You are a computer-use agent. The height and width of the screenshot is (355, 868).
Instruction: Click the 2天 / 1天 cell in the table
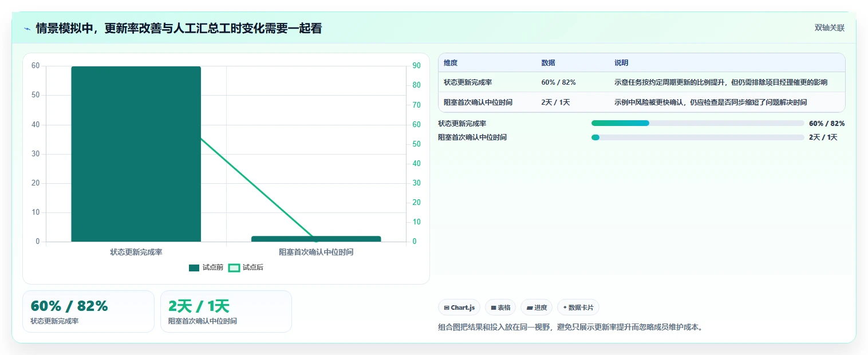(555, 102)
